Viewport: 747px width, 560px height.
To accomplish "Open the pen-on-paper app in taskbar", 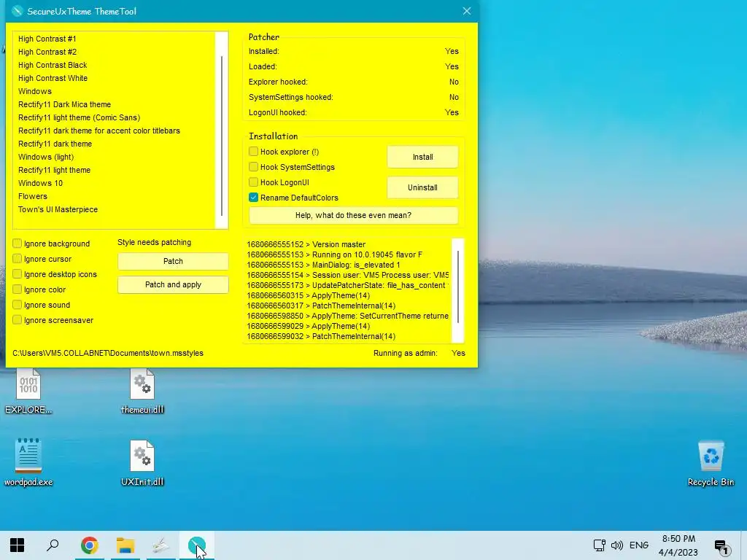I will (x=161, y=545).
